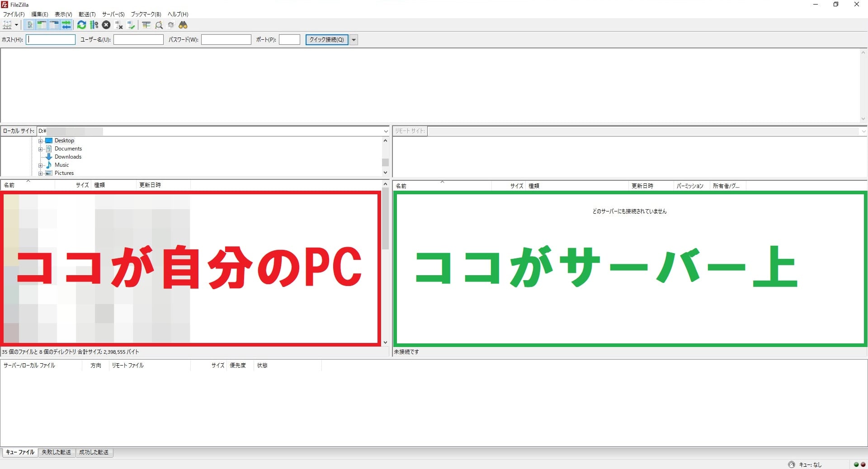Switch to the 成功した転送 tab
Viewport: 868px width, 469px height.
(94, 452)
